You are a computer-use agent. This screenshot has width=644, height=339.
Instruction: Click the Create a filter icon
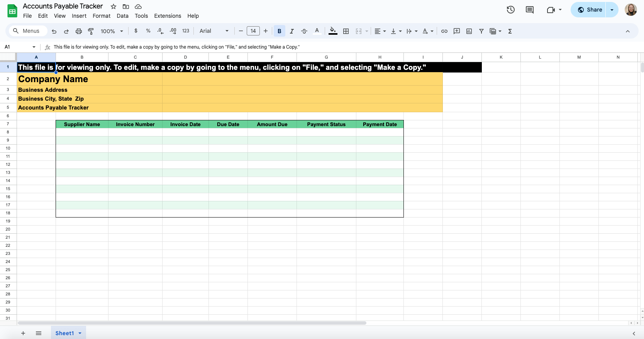[481, 31]
